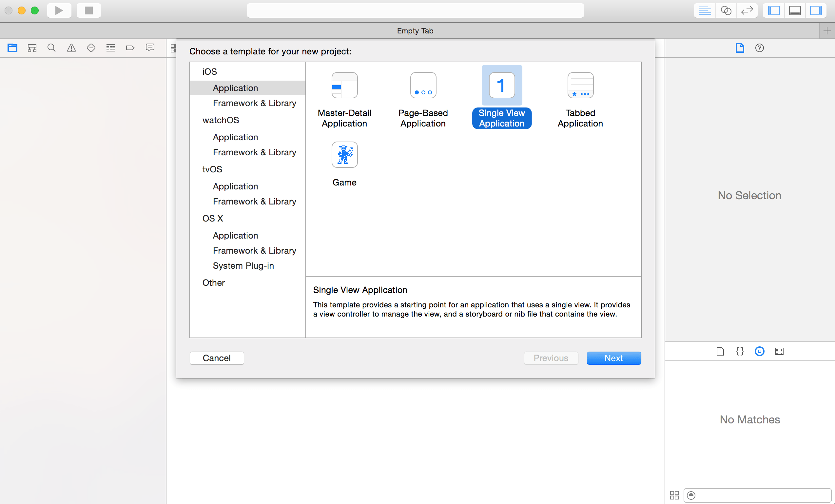Select Application under tvOS
The height and width of the screenshot is (504, 835).
(x=235, y=186)
